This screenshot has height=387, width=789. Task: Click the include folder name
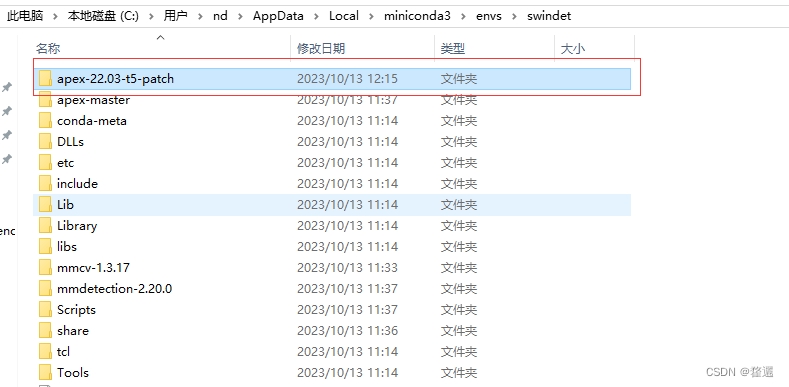click(77, 184)
